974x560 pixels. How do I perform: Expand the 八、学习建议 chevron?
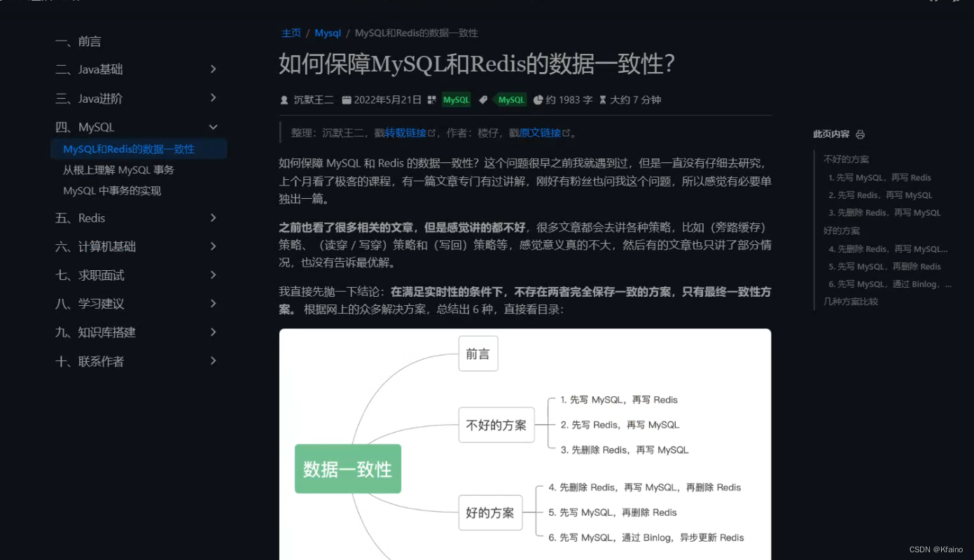[x=214, y=304]
